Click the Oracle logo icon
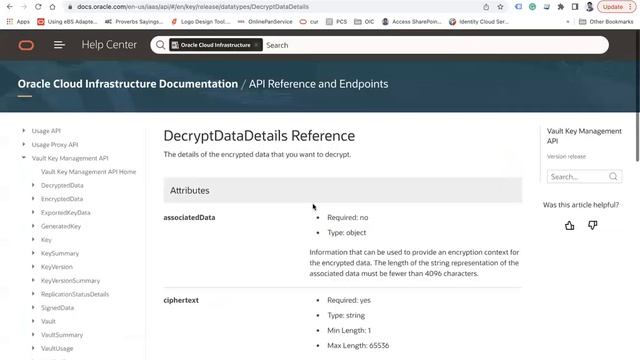The width and height of the screenshot is (640, 360). [x=26, y=45]
